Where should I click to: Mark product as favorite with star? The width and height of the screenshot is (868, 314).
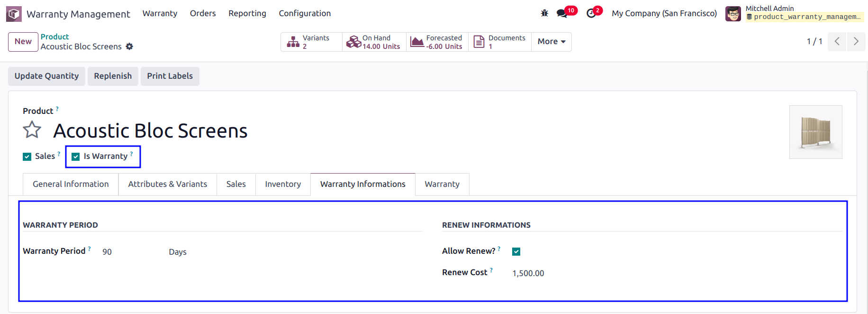[x=32, y=130]
